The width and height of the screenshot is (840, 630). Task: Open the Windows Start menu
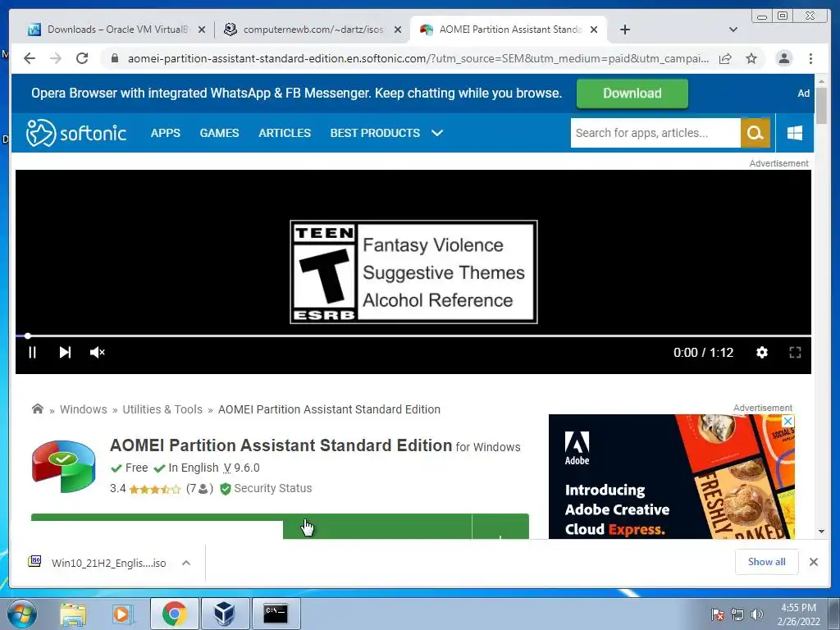coord(21,614)
